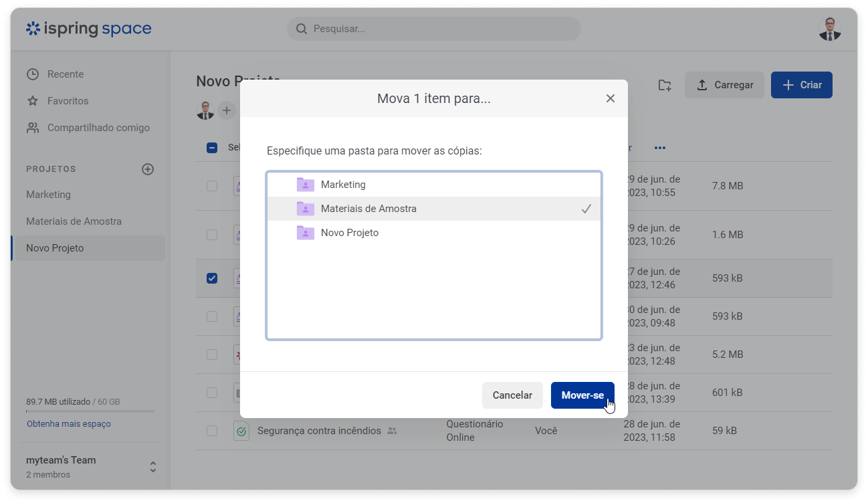Select Materiais de Amostra destination folder
The height and width of the screenshot is (503, 868).
(368, 209)
